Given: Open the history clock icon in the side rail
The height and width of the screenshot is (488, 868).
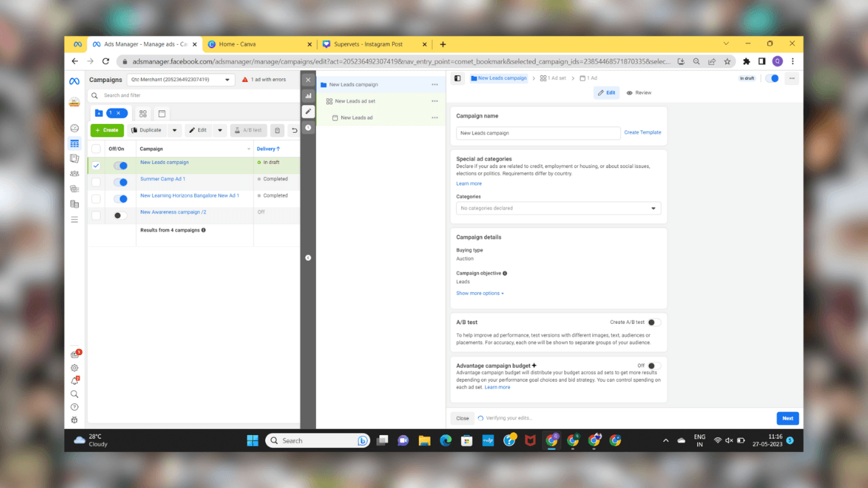Looking at the screenshot, I should pos(308,127).
